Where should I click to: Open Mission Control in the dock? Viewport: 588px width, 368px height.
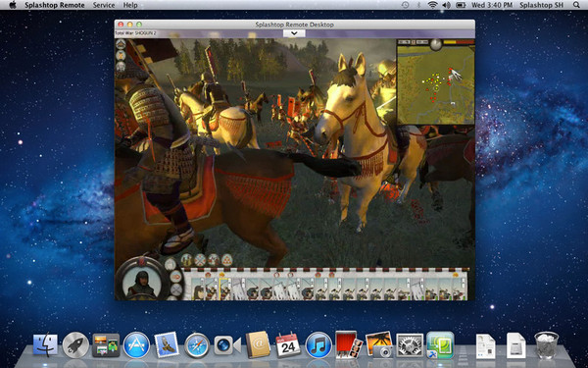[106, 344]
